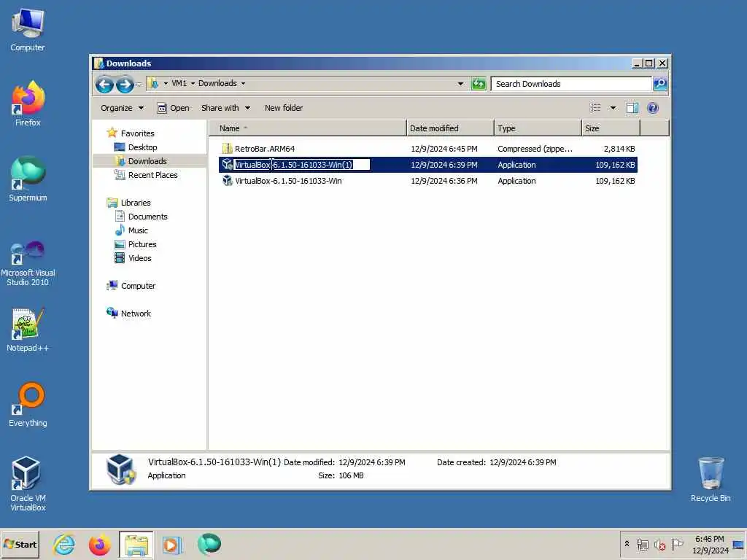Select Libraries in the navigation pane
This screenshot has height=560, width=747.
(x=135, y=203)
